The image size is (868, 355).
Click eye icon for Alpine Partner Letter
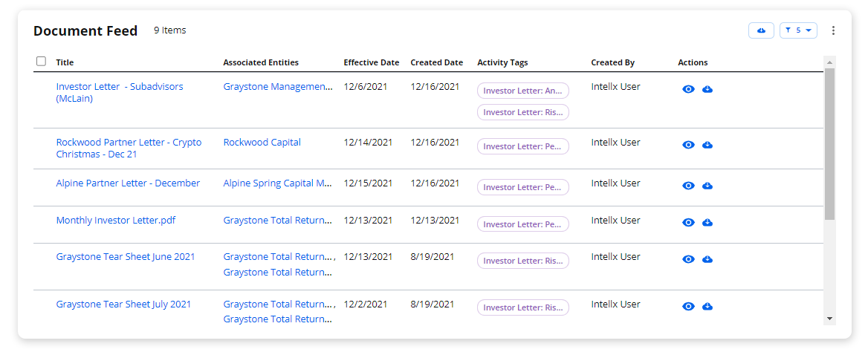coord(688,186)
